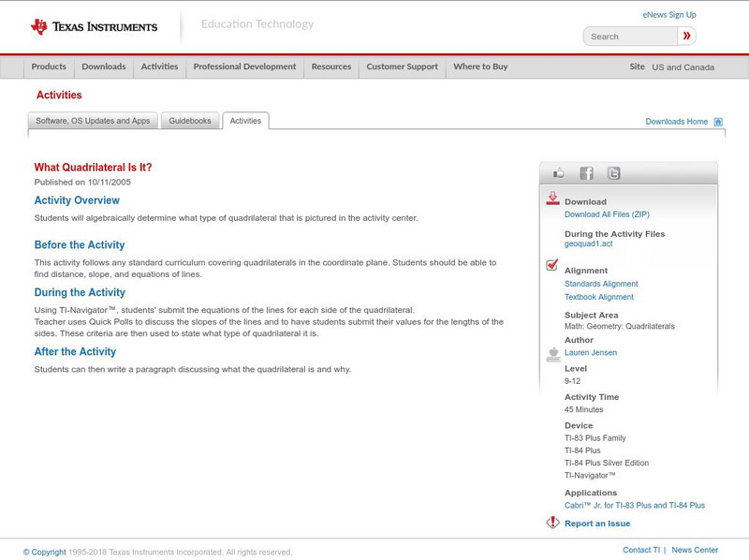Click the After the Activity heading

click(x=75, y=352)
